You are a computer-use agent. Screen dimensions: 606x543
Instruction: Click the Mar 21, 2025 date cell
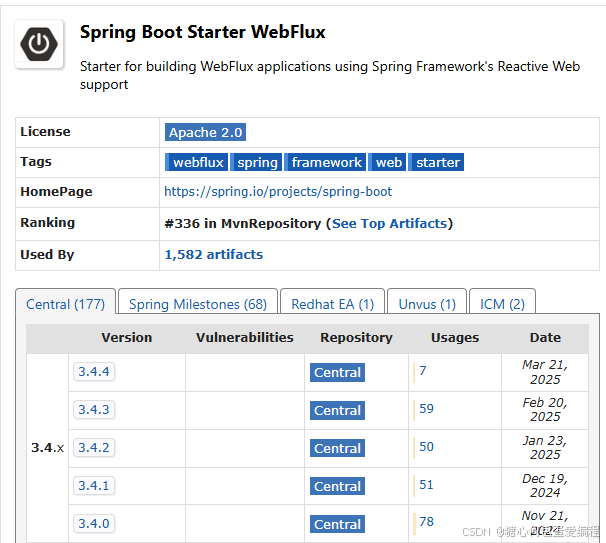[x=545, y=372]
